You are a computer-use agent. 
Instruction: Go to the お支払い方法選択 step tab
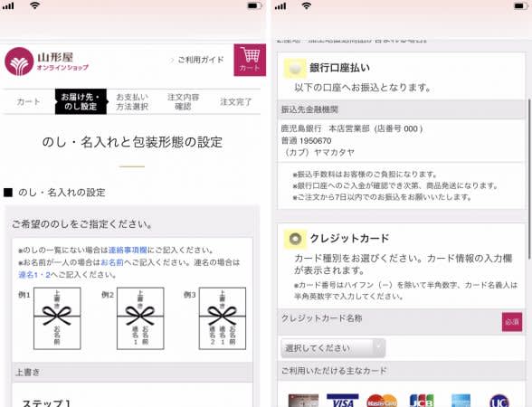[132, 101]
